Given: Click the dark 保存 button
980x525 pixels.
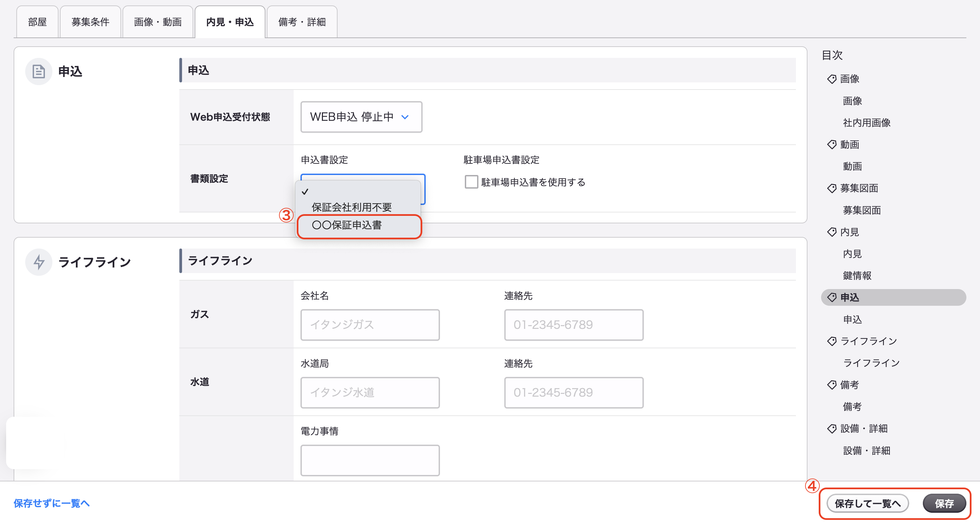Looking at the screenshot, I should click(944, 503).
